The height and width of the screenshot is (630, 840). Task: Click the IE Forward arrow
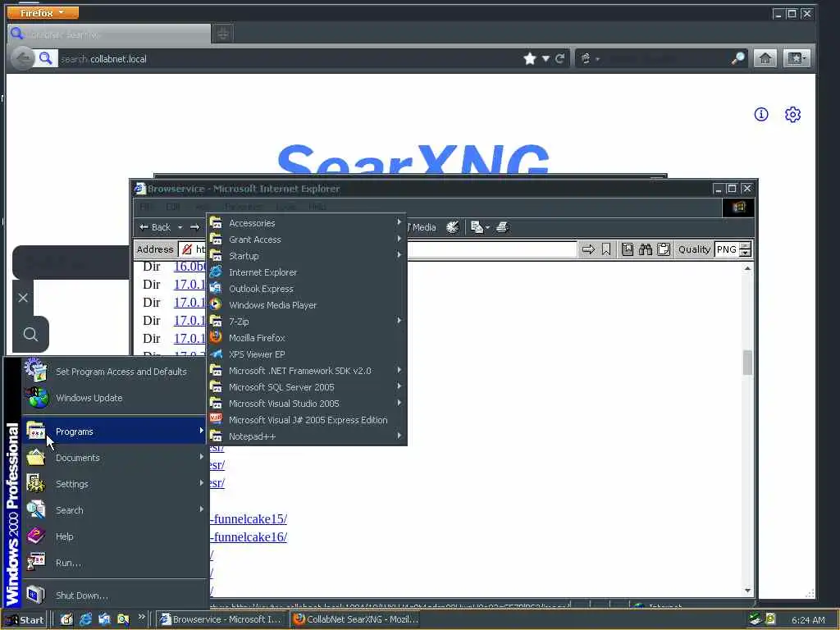(x=194, y=227)
